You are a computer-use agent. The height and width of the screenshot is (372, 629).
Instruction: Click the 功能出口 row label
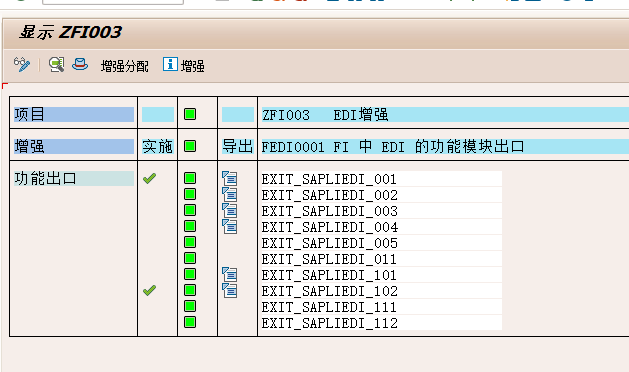tap(74, 179)
